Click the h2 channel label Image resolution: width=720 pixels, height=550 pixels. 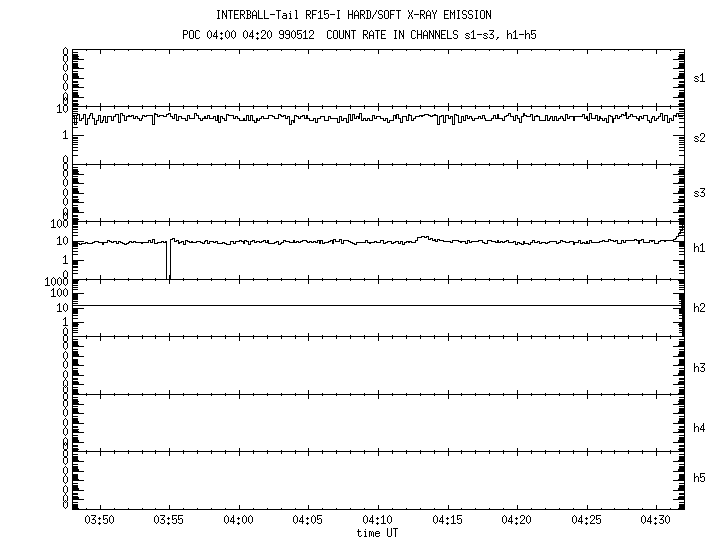point(700,308)
